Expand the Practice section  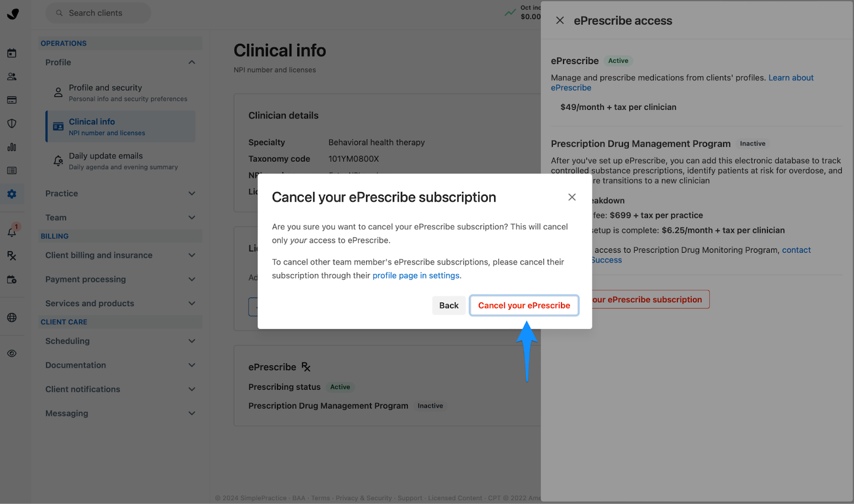pos(192,193)
